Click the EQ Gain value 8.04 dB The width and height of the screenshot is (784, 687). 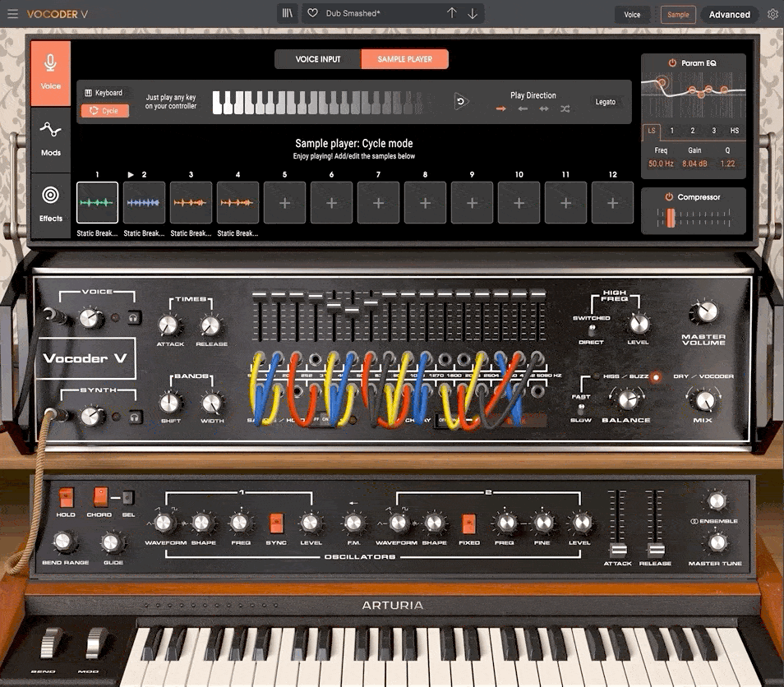tap(694, 164)
